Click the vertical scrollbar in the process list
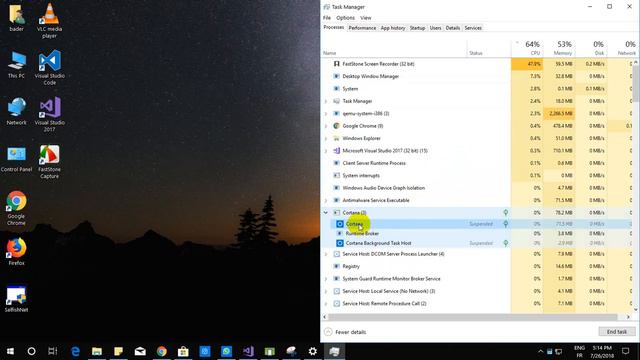 click(x=636, y=84)
